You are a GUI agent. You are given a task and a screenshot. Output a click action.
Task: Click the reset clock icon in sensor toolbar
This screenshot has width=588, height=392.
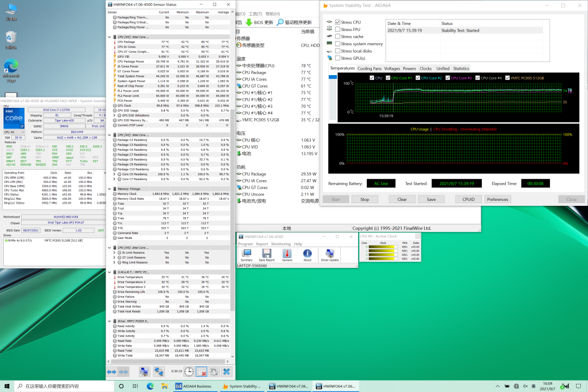(188, 371)
